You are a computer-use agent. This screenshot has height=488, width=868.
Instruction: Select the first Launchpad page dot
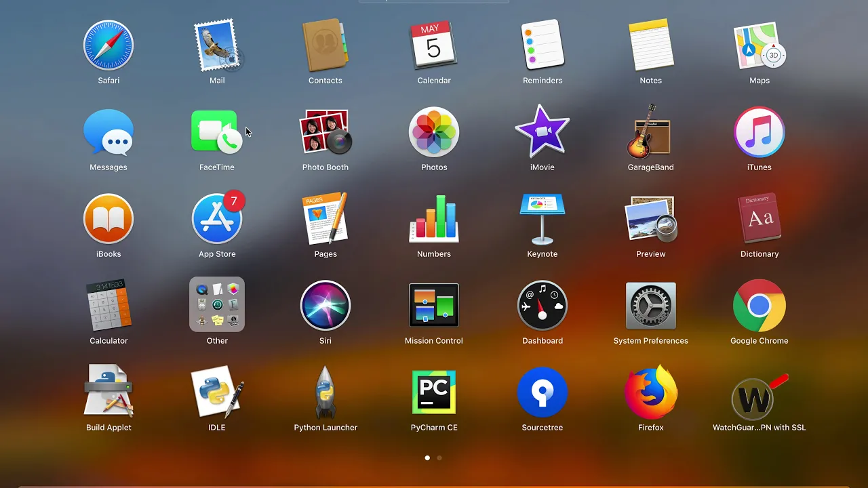[x=427, y=457]
